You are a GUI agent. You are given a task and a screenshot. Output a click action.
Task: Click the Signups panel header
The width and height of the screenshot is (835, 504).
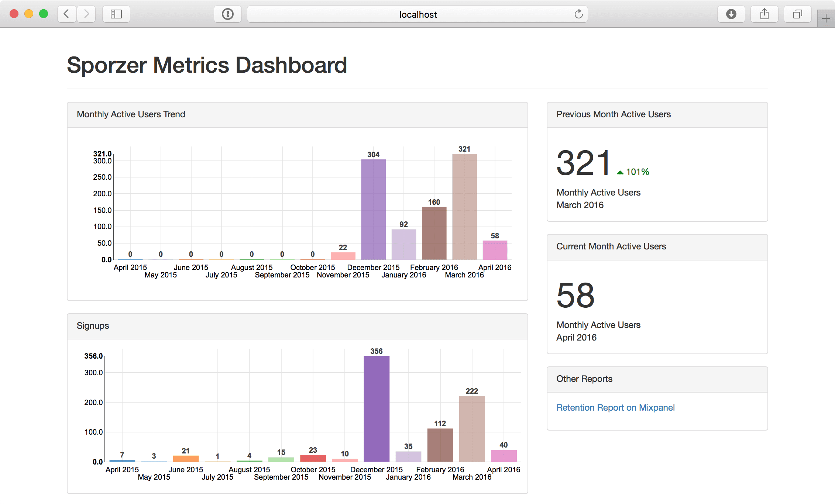[x=93, y=326]
